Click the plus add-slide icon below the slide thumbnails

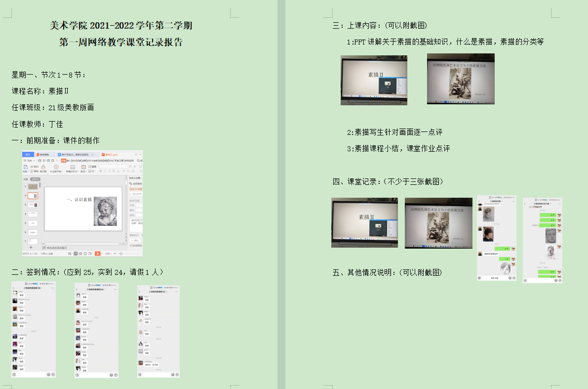click(31, 247)
